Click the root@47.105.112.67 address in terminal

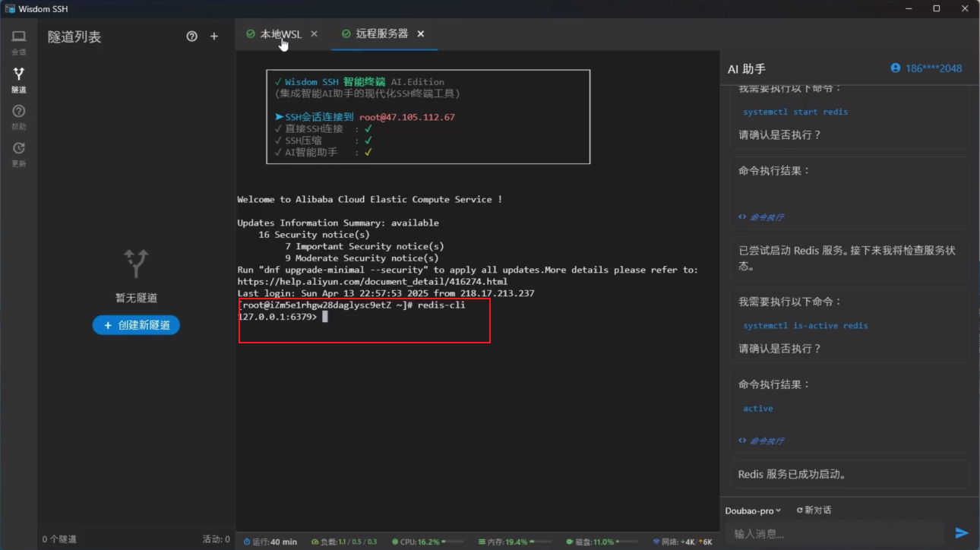point(407,118)
